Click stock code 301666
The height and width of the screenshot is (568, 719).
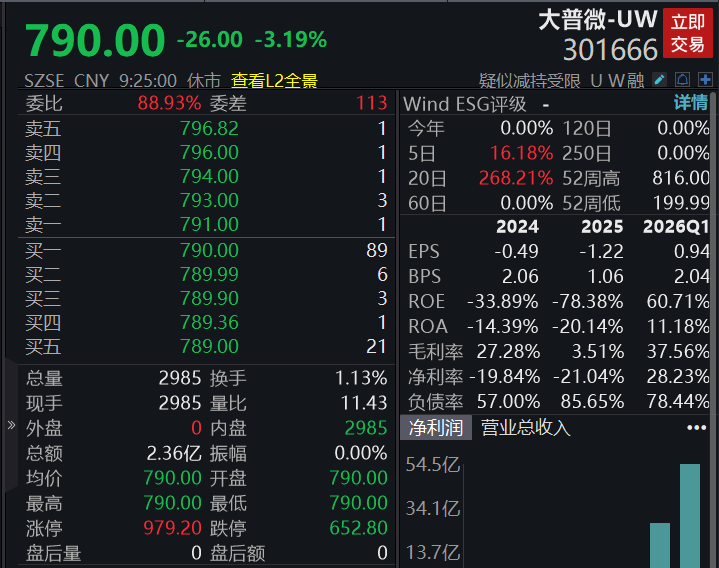tap(610, 50)
